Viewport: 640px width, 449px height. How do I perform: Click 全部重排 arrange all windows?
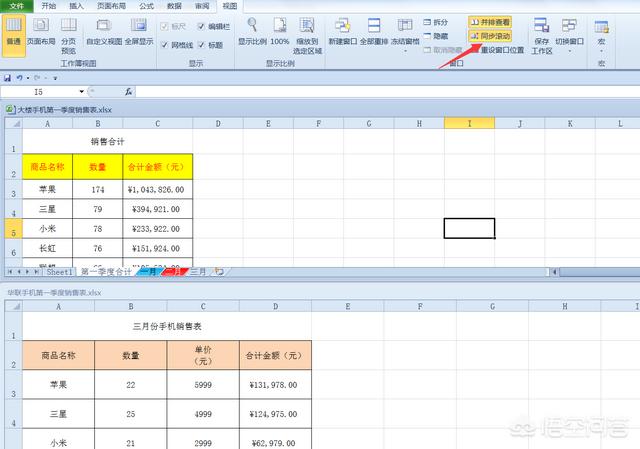[374, 32]
